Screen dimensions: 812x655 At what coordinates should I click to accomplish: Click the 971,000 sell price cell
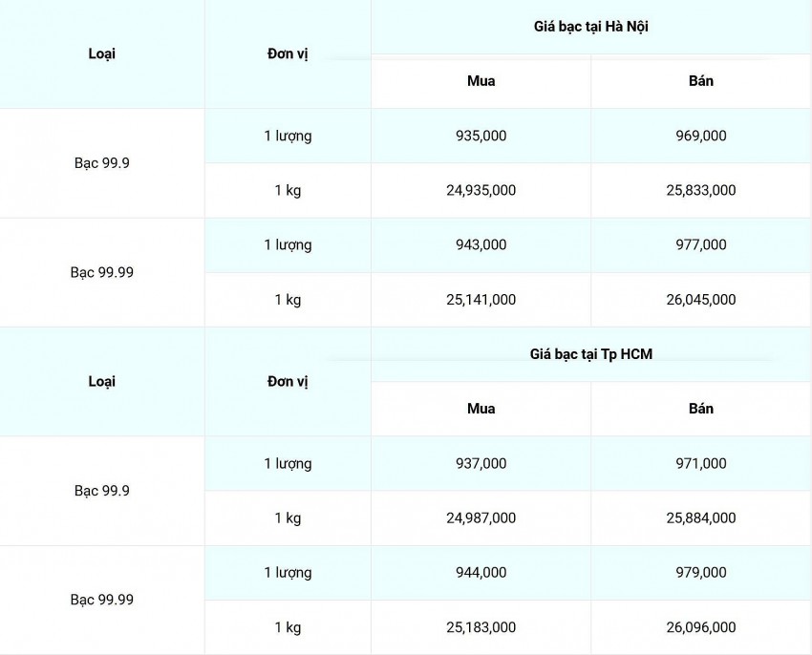(x=701, y=463)
